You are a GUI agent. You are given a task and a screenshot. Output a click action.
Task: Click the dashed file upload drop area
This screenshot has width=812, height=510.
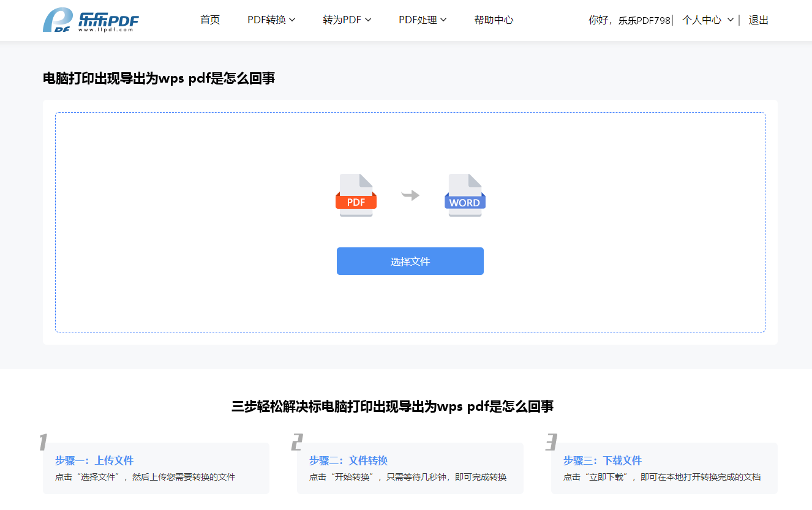[410, 222]
